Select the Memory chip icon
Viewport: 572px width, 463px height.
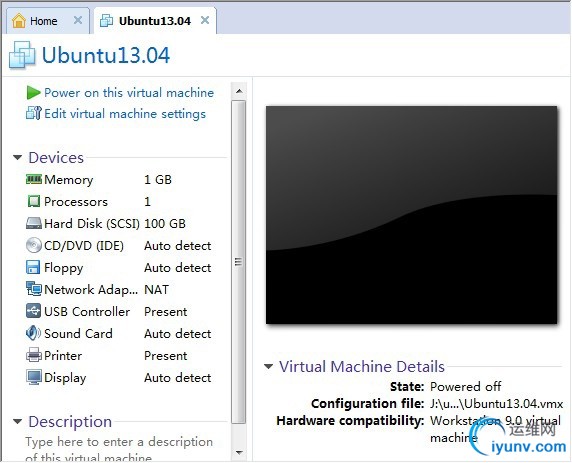pos(34,179)
